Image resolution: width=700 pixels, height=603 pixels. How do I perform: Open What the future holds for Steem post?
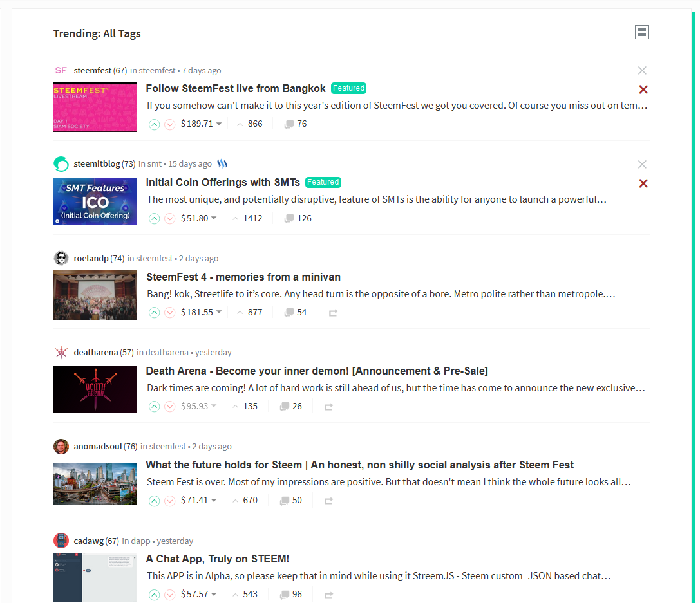point(360,465)
